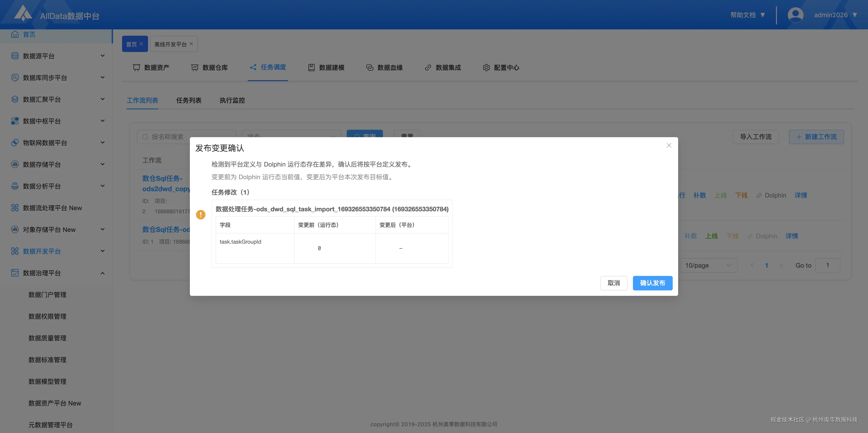Open the 帮助文档 dropdown
This screenshot has height=433, width=868.
748,14
